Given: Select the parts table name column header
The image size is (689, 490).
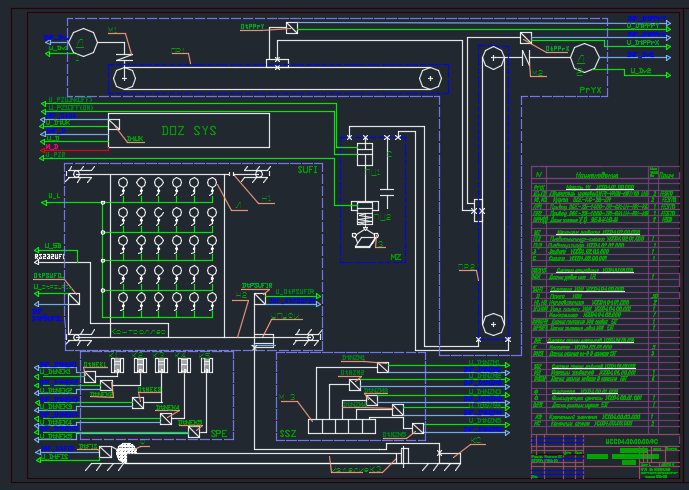Looking at the screenshot, I should click(598, 176).
